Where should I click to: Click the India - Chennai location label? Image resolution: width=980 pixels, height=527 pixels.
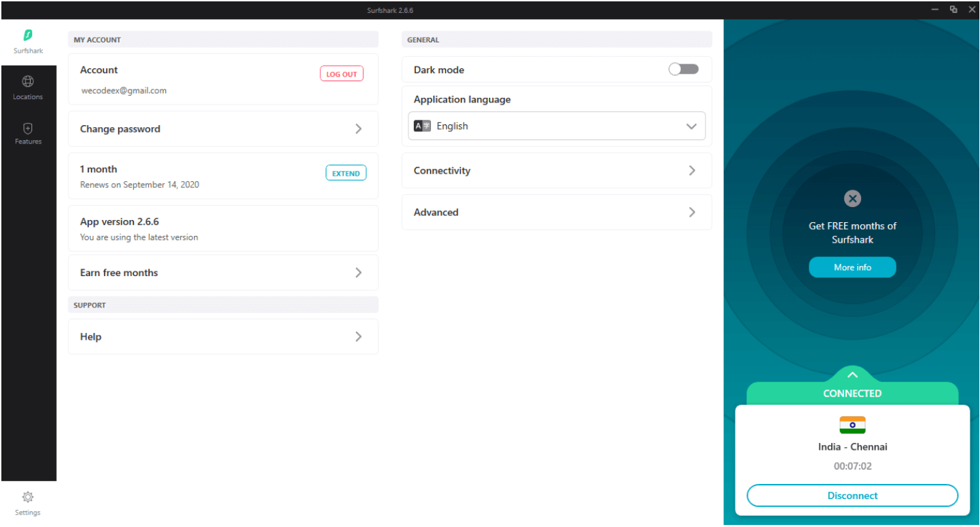852,447
